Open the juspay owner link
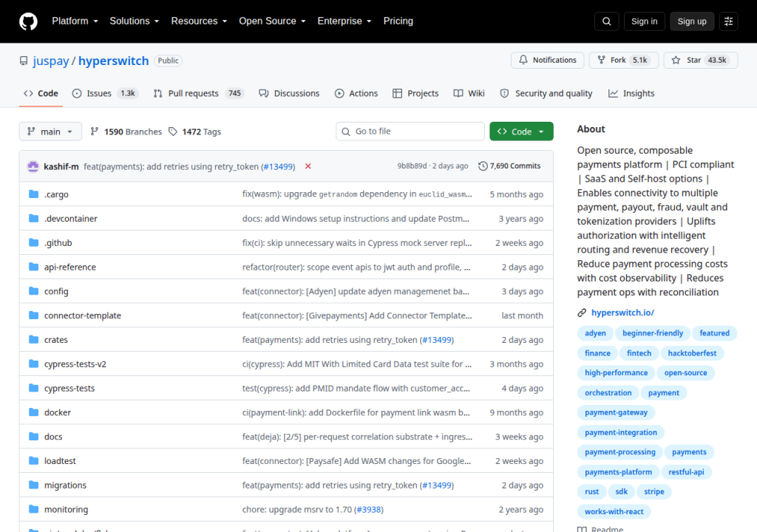The image size is (757, 532). (x=51, y=61)
